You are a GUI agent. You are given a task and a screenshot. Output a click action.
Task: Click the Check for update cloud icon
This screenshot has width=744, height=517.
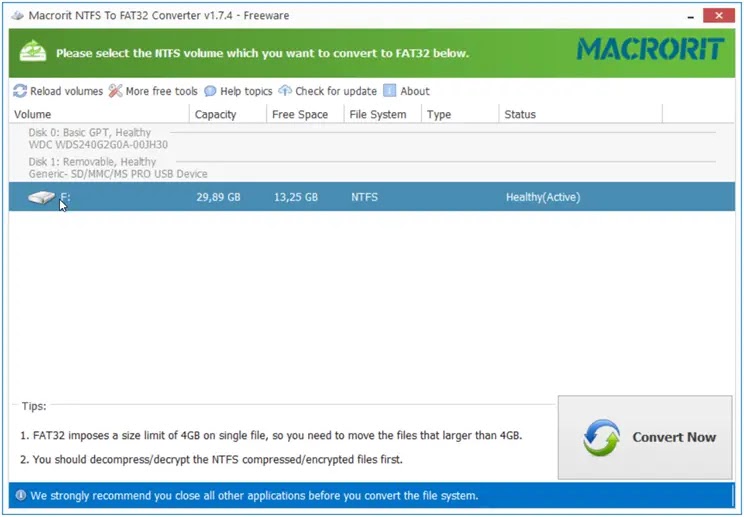pos(285,90)
